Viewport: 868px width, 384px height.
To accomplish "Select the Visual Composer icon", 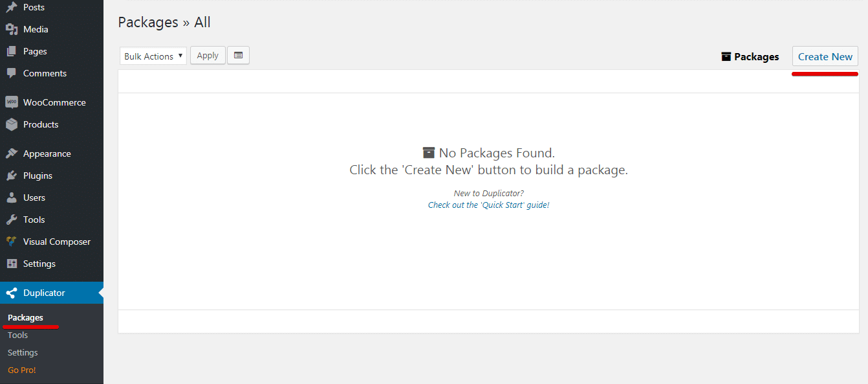I will pos(12,242).
